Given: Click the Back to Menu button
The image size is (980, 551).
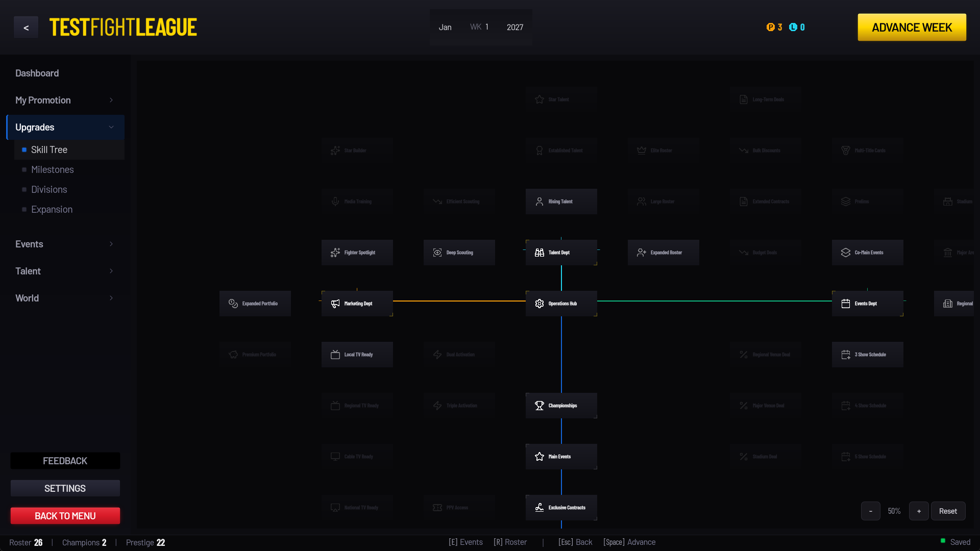Looking at the screenshot, I should (x=65, y=516).
